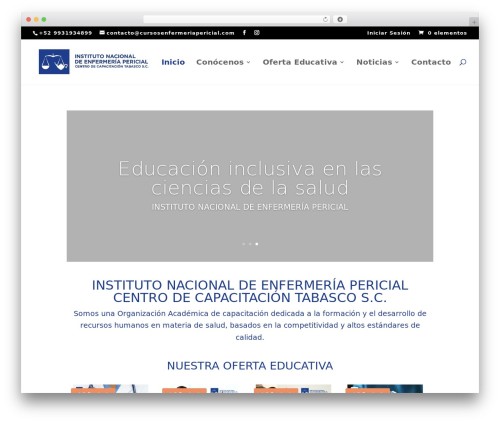This screenshot has width=500, height=423.
Task: Click the Somos una Organización Académica paragraph
Action: 250,325
